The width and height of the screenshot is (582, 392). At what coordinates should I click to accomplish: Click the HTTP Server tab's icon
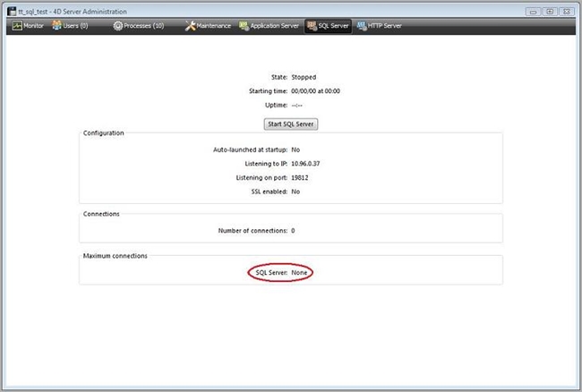(x=361, y=26)
